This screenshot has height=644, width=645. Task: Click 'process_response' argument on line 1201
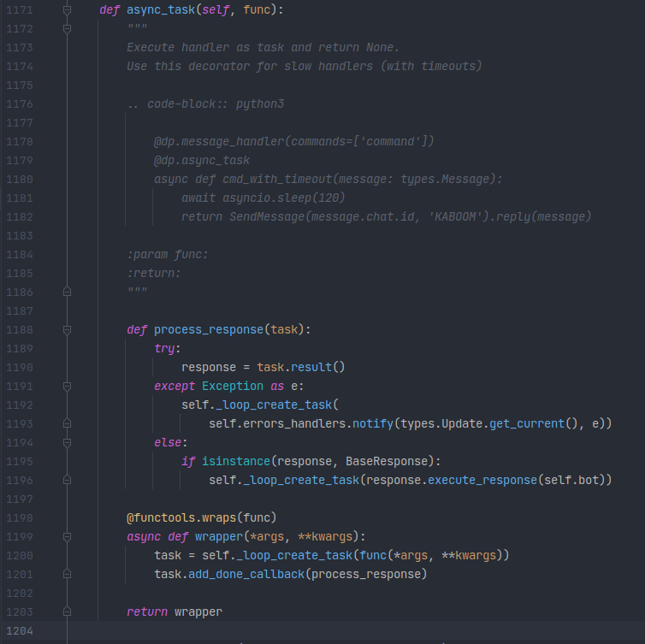pos(365,574)
